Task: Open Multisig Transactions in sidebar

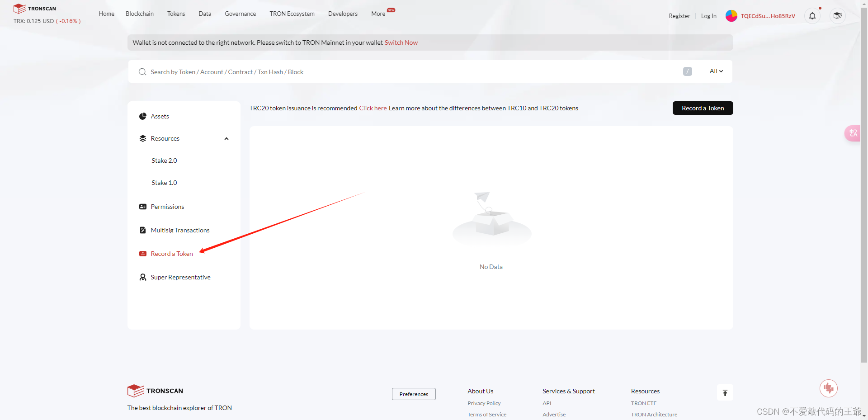Action: (x=180, y=230)
